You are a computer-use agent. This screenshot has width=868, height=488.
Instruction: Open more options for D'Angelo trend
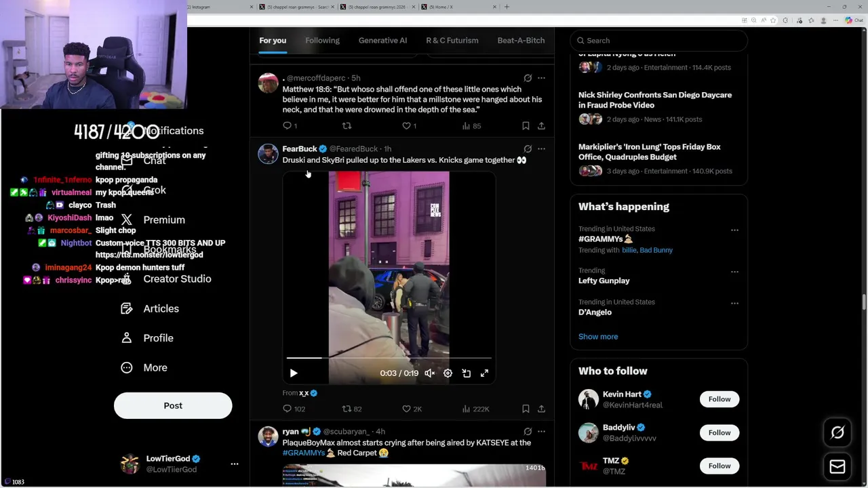[x=734, y=303]
